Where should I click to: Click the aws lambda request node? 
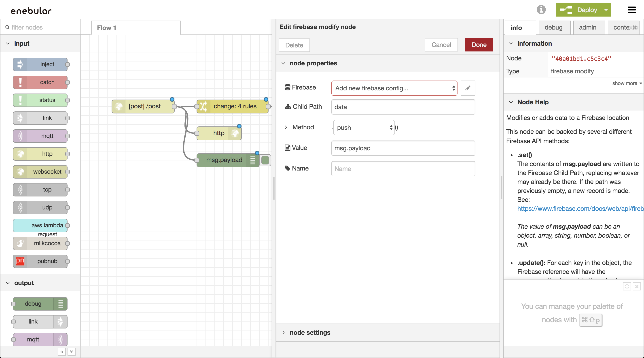click(41, 225)
